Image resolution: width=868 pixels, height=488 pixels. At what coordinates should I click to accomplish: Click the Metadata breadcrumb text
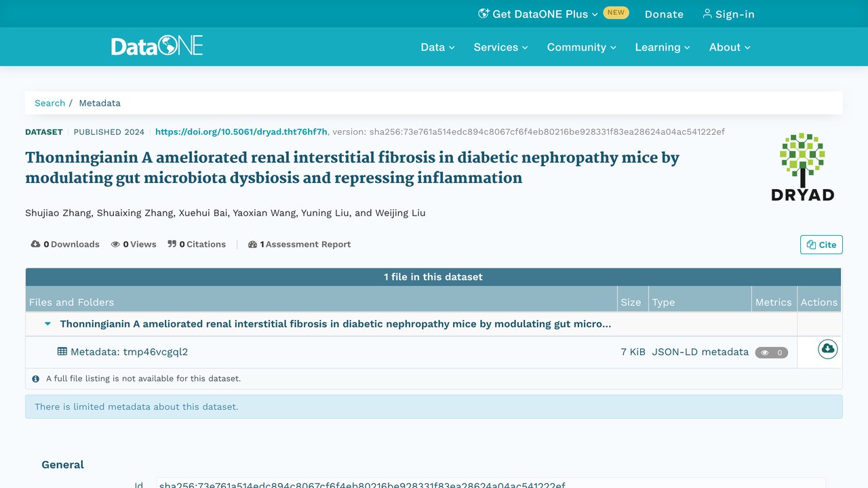click(x=100, y=103)
